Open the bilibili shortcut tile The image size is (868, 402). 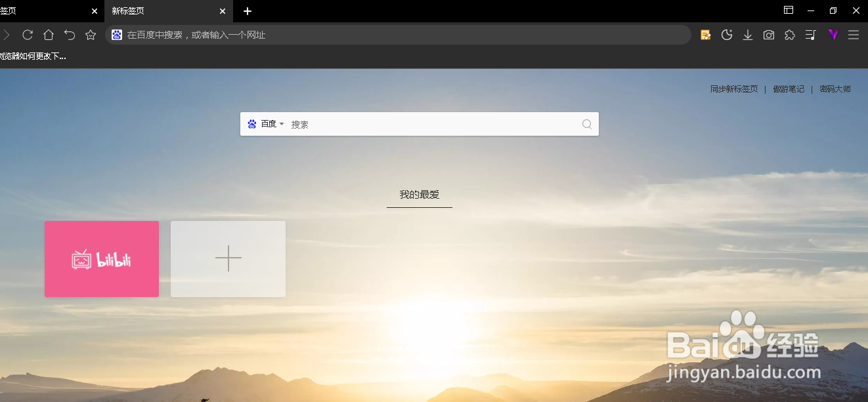click(x=102, y=259)
